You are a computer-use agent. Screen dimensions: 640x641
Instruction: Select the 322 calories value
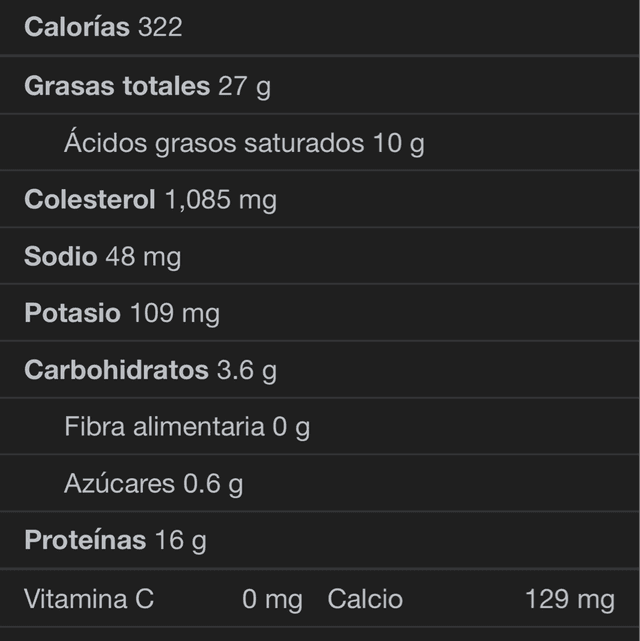coord(160,28)
